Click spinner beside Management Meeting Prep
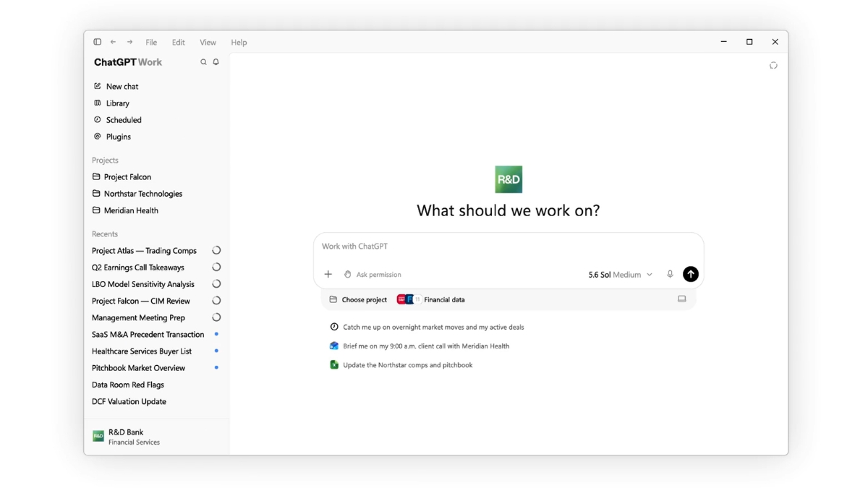Viewport: 868px width, 488px height. 216,317
